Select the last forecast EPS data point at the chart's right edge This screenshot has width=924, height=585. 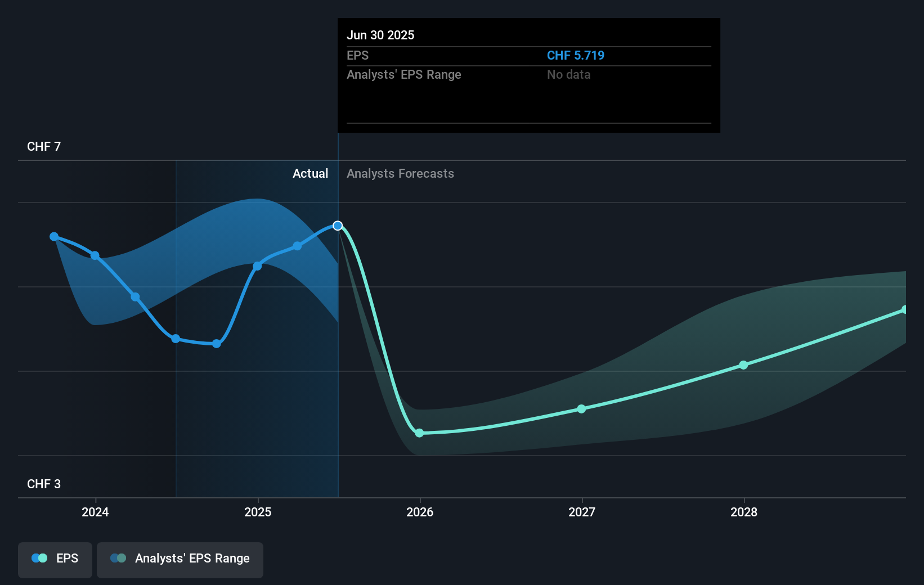[x=904, y=310]
